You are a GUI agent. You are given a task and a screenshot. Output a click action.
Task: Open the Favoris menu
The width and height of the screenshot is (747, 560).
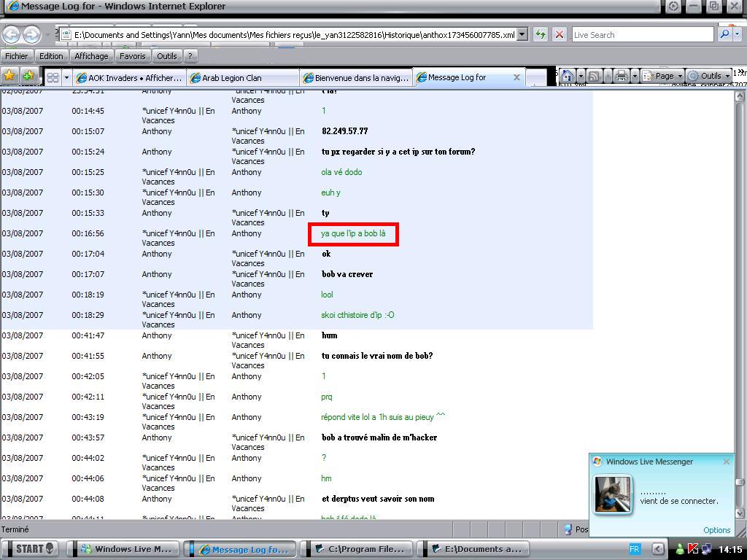tap(133, 56)
